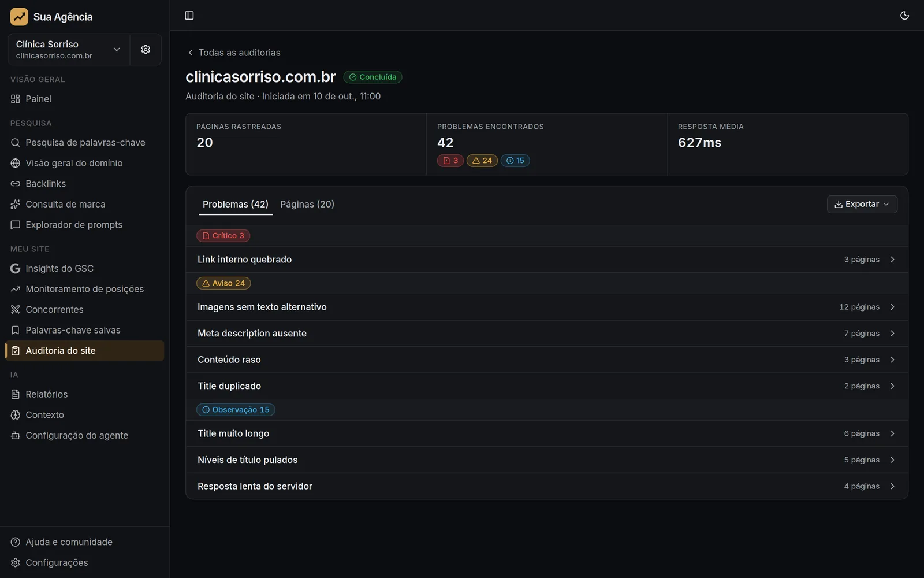Open the Exportar dropdown
Image resolution: width=924 pixels, height=578 pixels.
click(862, 204)
